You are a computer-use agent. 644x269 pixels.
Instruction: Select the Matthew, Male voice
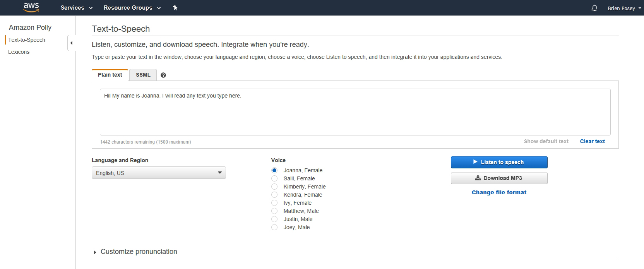tap(274, 211)
